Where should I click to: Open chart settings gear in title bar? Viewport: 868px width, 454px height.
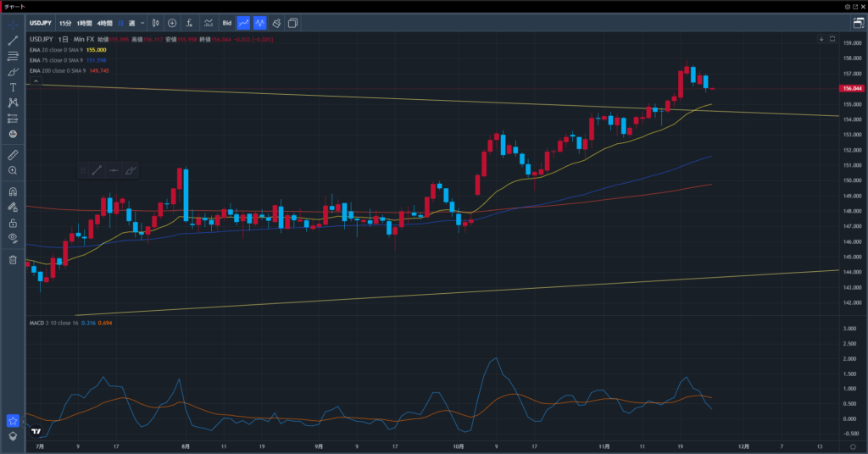tap(847, 6)
